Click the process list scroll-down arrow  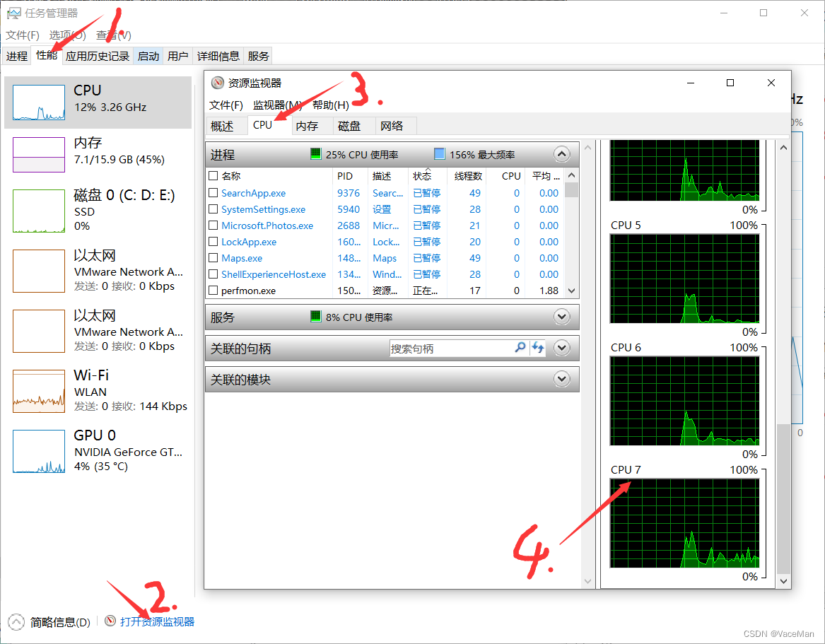coord(572,291)
